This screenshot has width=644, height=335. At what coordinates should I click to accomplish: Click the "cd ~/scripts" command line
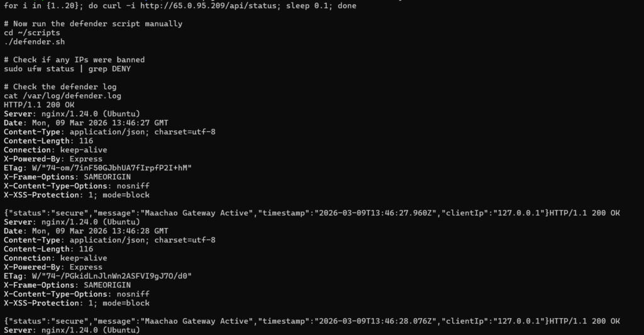[32, 33]
